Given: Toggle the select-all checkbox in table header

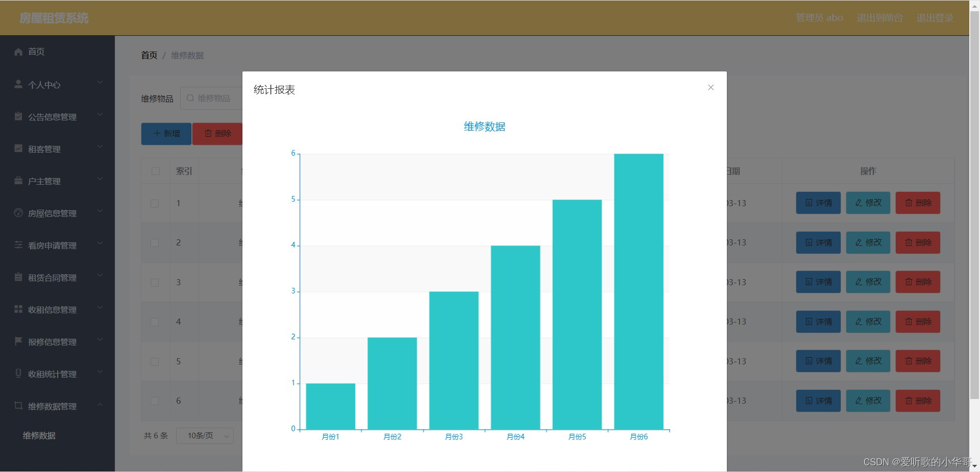Looking at the screenshot, I should point(156,171).
